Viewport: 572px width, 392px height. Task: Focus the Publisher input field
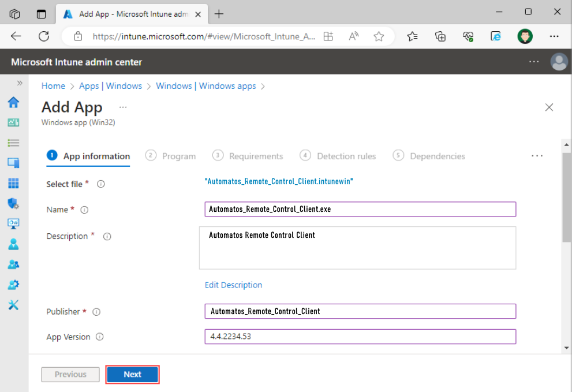pyautogui.click(x=360, y=311)
